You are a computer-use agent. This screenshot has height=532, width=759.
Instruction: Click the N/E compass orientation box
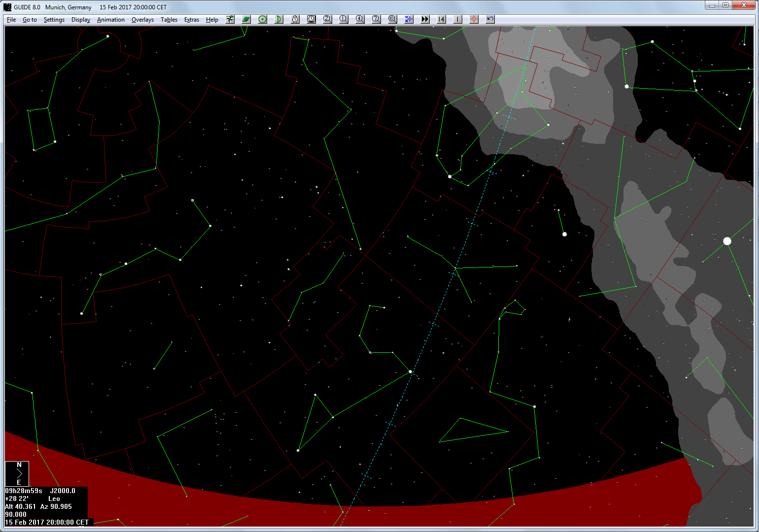coord(17,474)
